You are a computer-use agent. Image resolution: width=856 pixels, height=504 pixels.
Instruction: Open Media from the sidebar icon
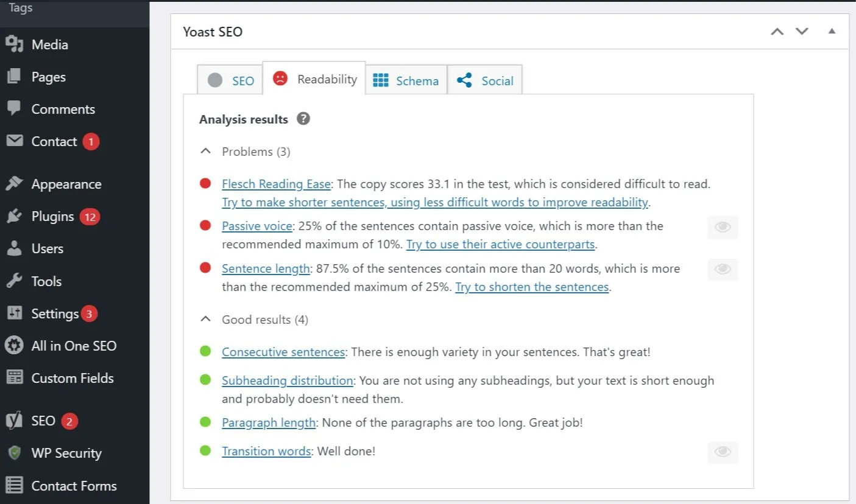coord(14,44)
